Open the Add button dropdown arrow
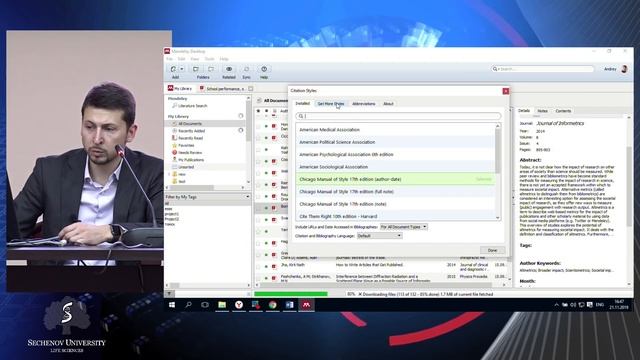Image resolution: width=640 pixels, height=360 pixels. pyautogui.click(x=182, y=69)
